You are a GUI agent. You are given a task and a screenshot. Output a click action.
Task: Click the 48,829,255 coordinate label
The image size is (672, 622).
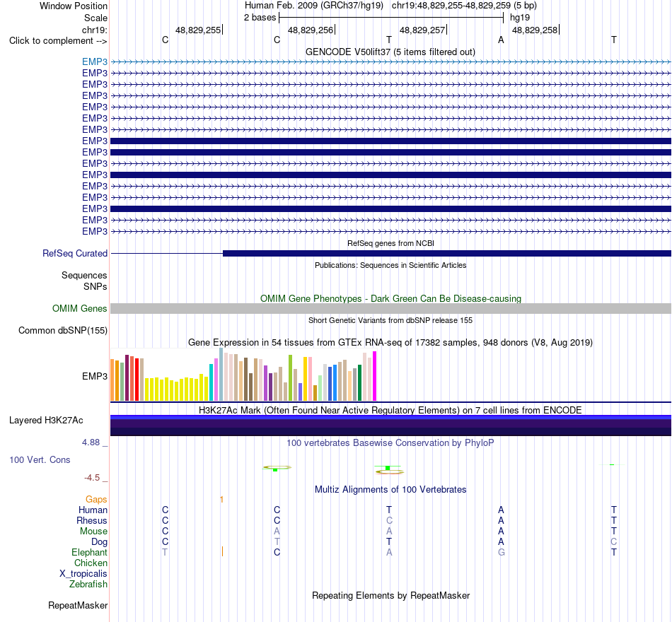click(198, 30)
